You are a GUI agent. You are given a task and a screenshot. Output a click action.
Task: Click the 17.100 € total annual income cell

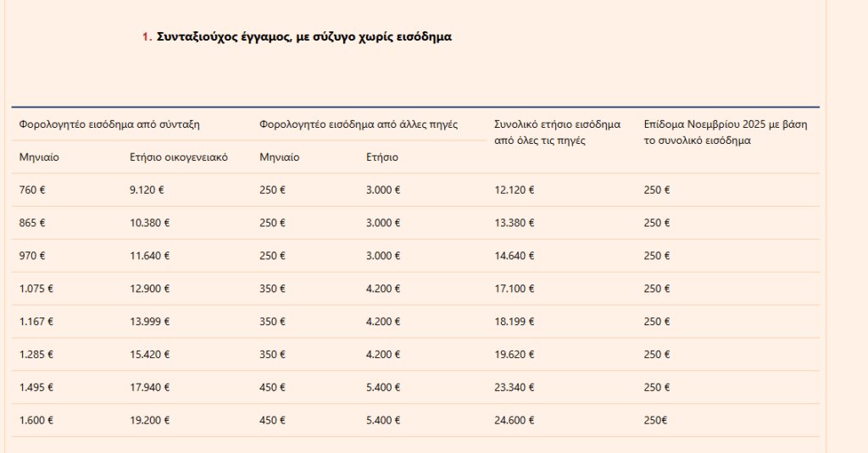tap(514, 289)
